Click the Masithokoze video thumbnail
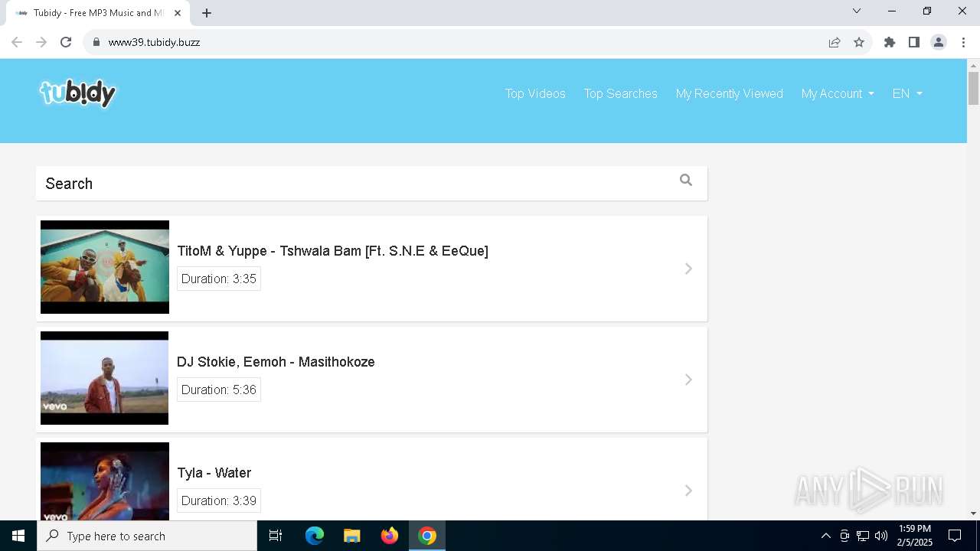This screenshot has height=551, width=980. coord(105,378)
